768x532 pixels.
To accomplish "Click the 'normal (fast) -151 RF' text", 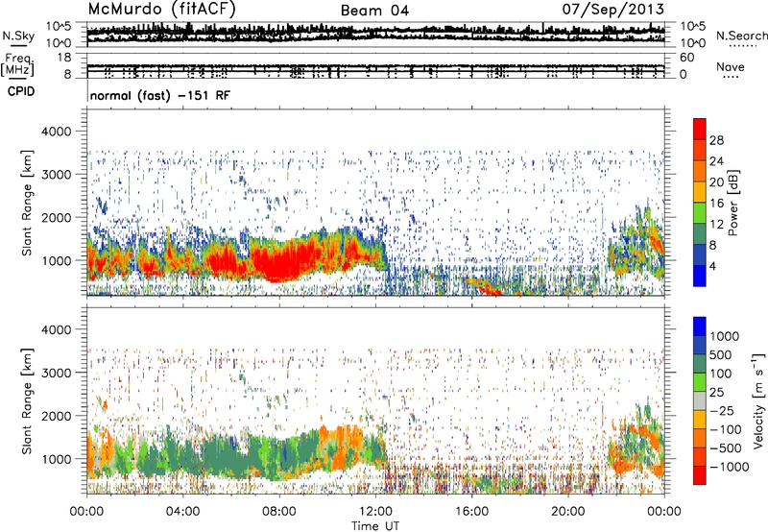I will (159, 95).
